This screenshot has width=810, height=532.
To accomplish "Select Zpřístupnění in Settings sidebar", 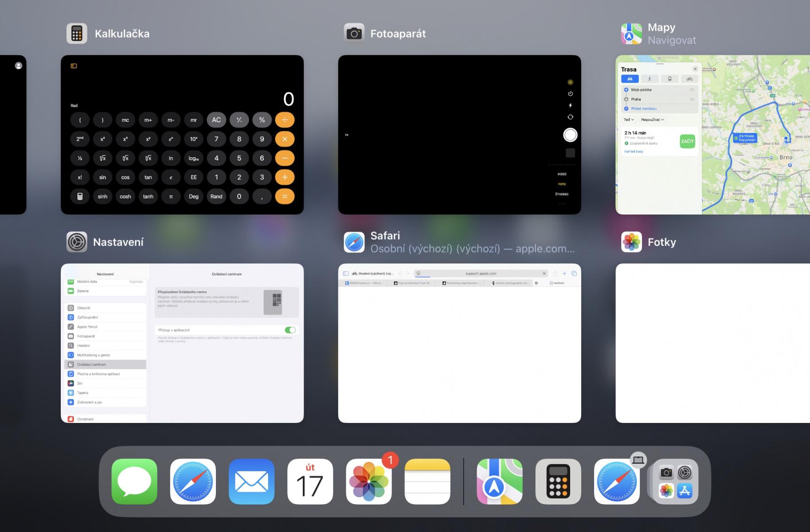I will click(106, 317).
